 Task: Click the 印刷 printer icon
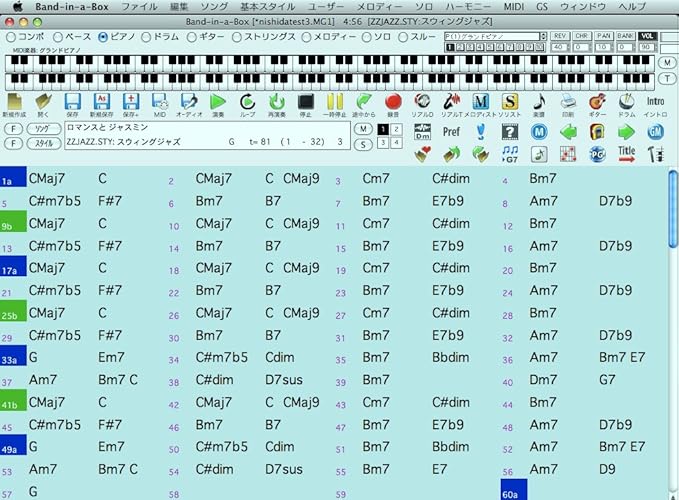pyautogui.click(x=568, y=105)
